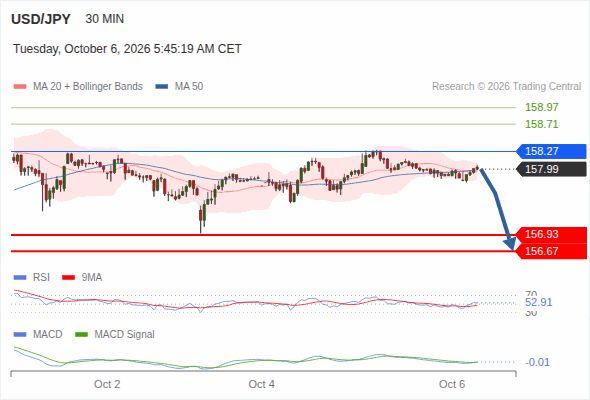Click the 9MA legend color swatch
Screen dimensions: 590x400
pos(68,278)
